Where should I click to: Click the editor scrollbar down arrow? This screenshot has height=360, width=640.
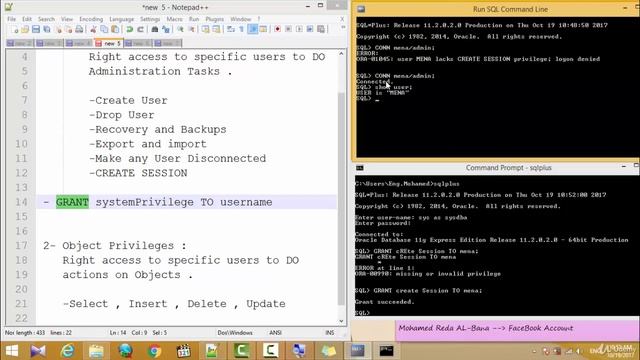[x=341, y=321]
